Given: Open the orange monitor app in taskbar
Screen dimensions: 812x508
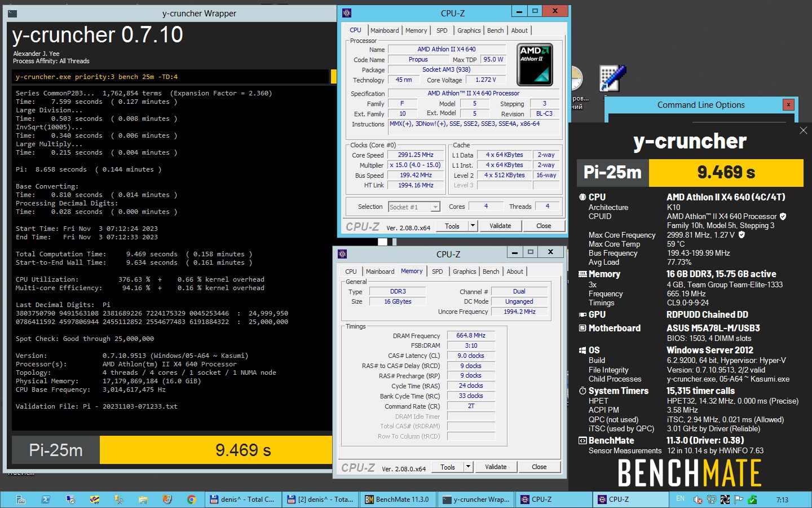Looking at the screenshot, I should coord(167,500).
